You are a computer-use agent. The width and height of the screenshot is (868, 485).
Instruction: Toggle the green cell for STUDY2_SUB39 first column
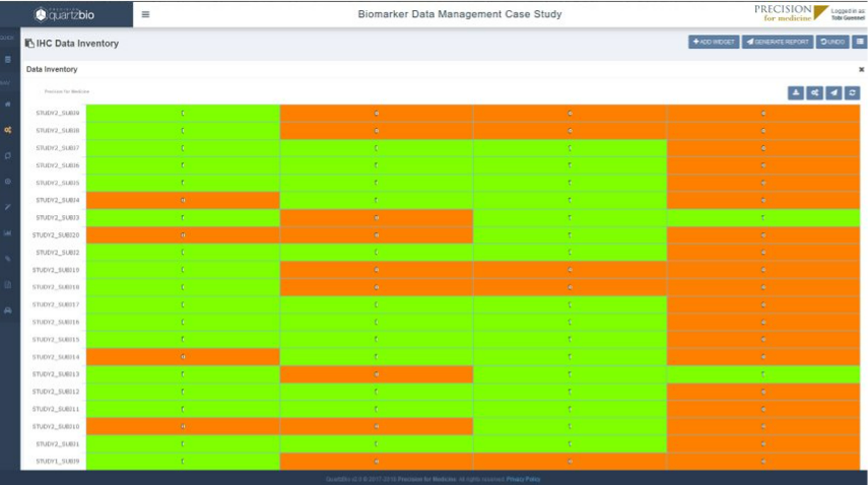pyautogui.click(x=182, y=111)
